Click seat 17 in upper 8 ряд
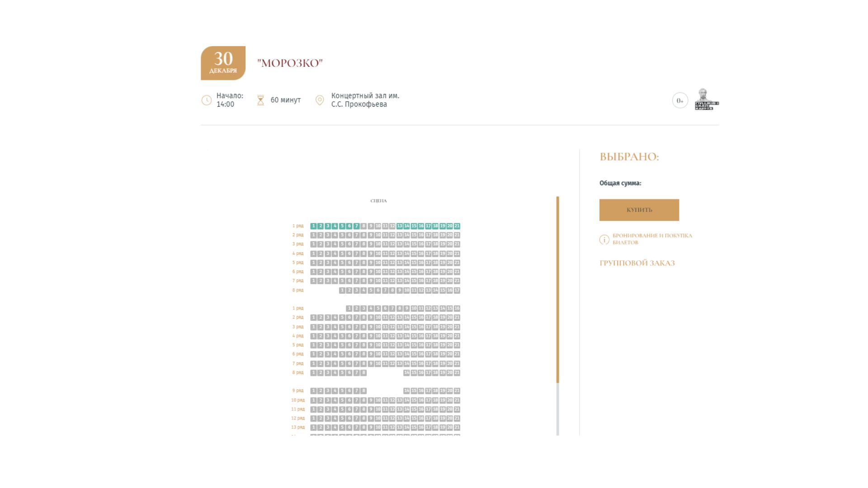 pyautogui.click(x=457, y=291)
